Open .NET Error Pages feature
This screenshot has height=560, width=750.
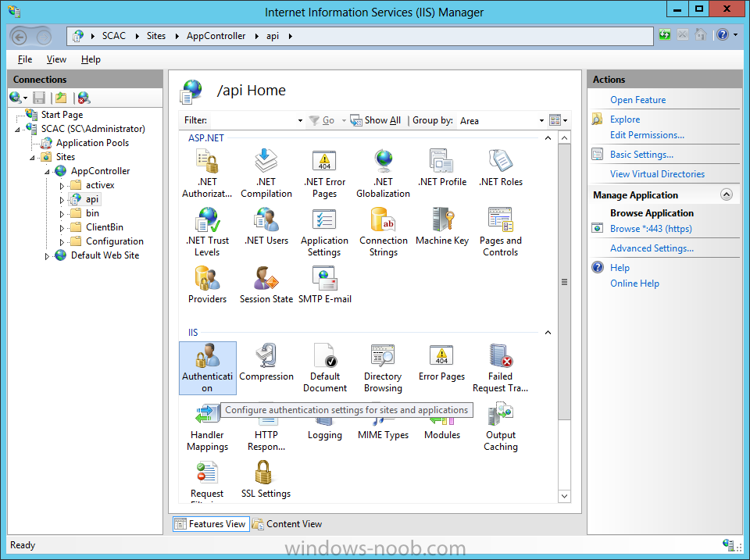pos(324,173)
